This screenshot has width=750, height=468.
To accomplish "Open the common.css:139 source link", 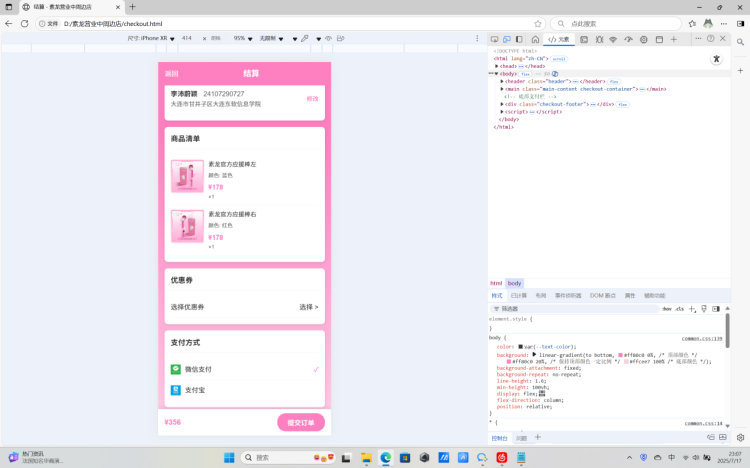I will tap(702, 338).
